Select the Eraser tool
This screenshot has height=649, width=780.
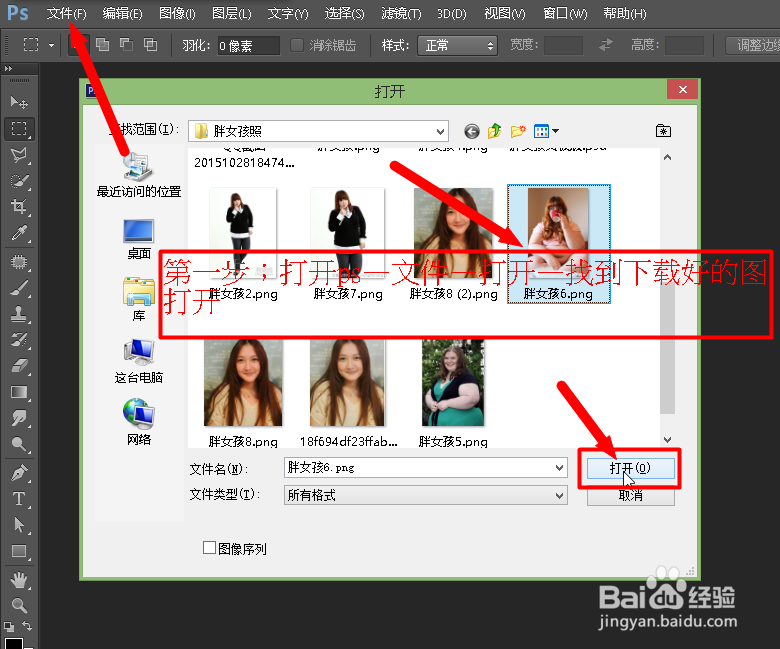[19, 366]
